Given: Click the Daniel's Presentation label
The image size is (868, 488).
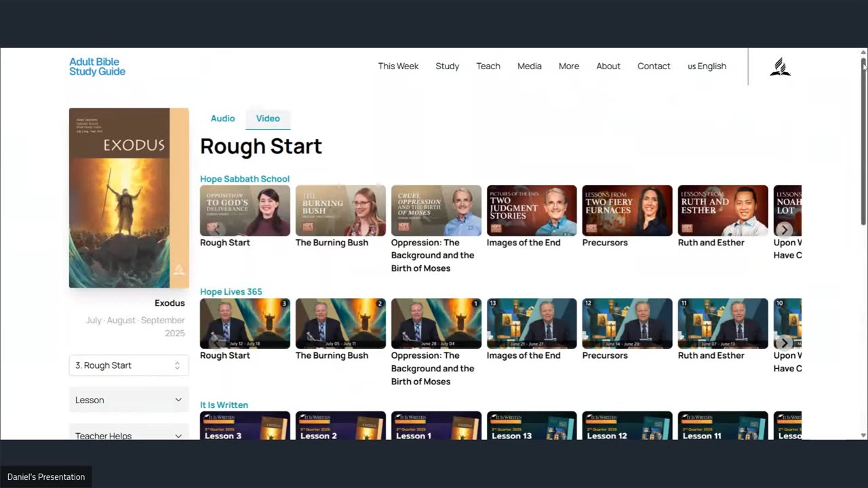Looking at the screenshot, I should [x=46, y=477].
